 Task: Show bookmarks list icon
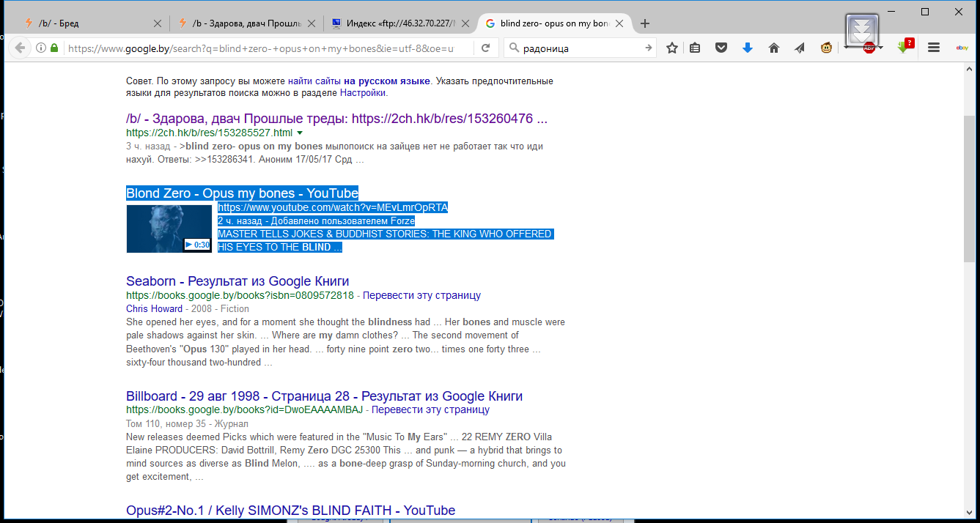pyautogui.click(x=695, y=48)
